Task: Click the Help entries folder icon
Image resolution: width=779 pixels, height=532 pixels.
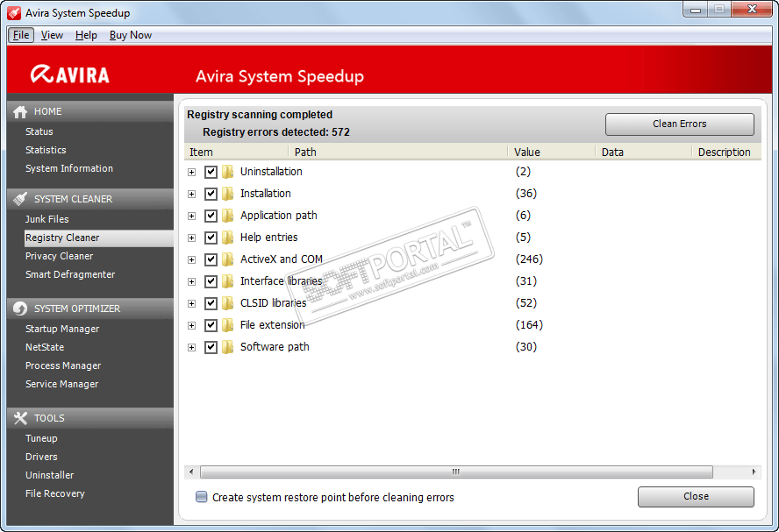Action: coord(227,238)
